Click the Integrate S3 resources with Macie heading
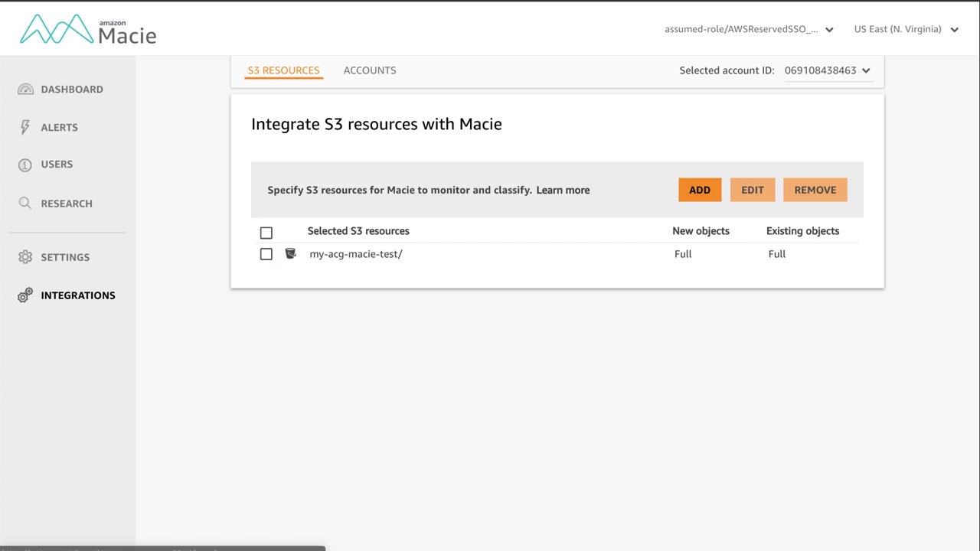 click(377, 124)
